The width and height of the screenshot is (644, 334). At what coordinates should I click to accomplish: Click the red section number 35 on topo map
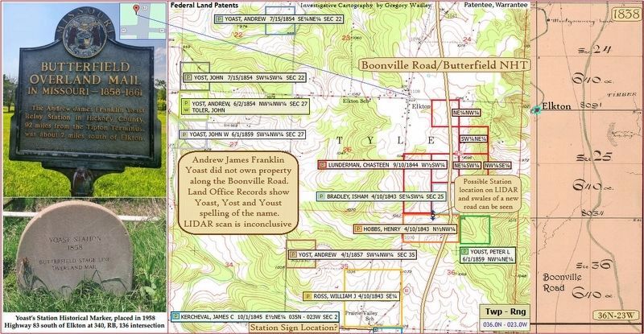tap(345, 266)
